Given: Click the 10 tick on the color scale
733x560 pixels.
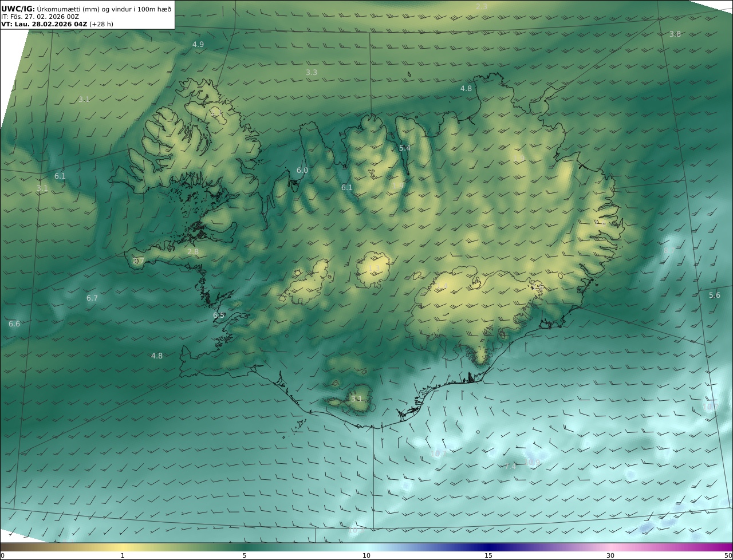Looking at the screenshot, I should click(366, 555).
